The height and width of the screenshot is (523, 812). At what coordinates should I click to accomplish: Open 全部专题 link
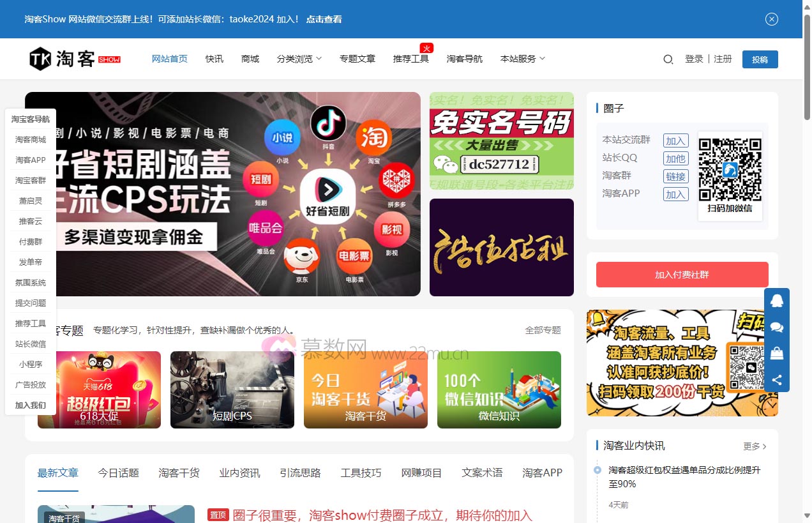pos(543,330)
